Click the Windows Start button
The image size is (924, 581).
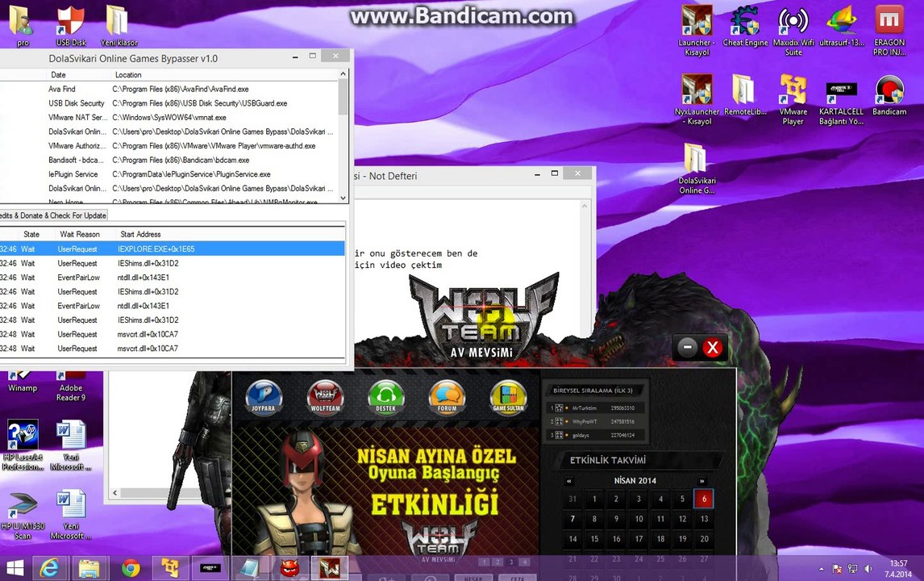(x=15, y=568)
